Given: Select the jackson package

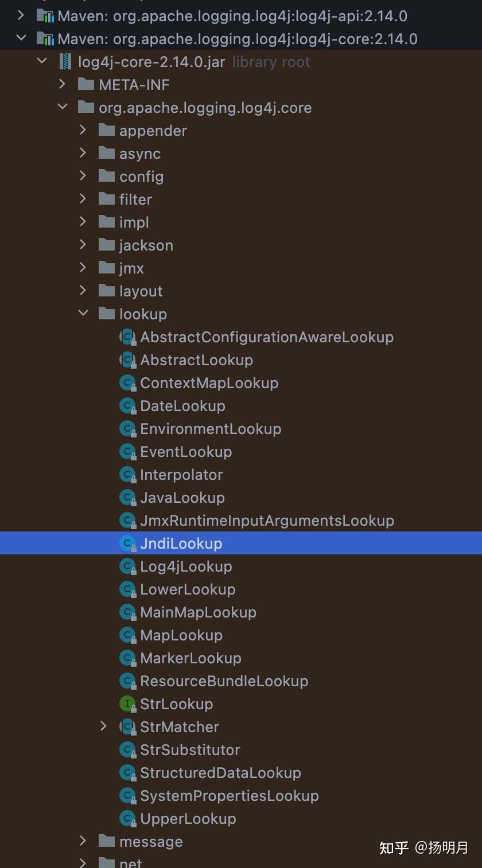Looking at the screenshot, I should pos(146,245).
